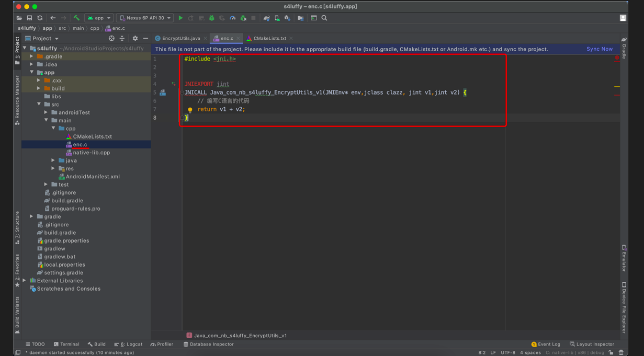Click the LF line separator in status bar

click(x=493, y=352)
